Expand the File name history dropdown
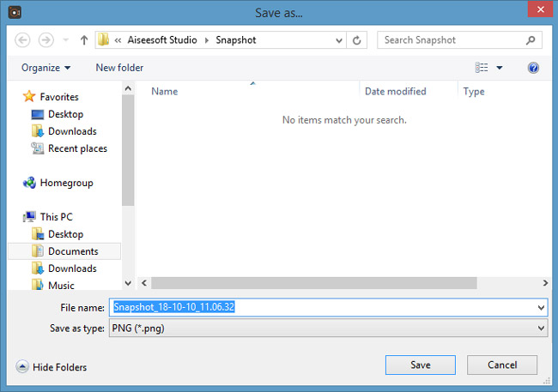 (x=541, y=307)
